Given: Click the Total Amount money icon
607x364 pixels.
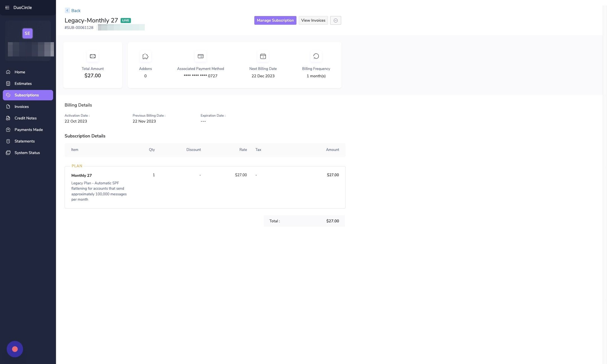Looking at the screenshot, I should pyautogui.click(x=92, y=56).
